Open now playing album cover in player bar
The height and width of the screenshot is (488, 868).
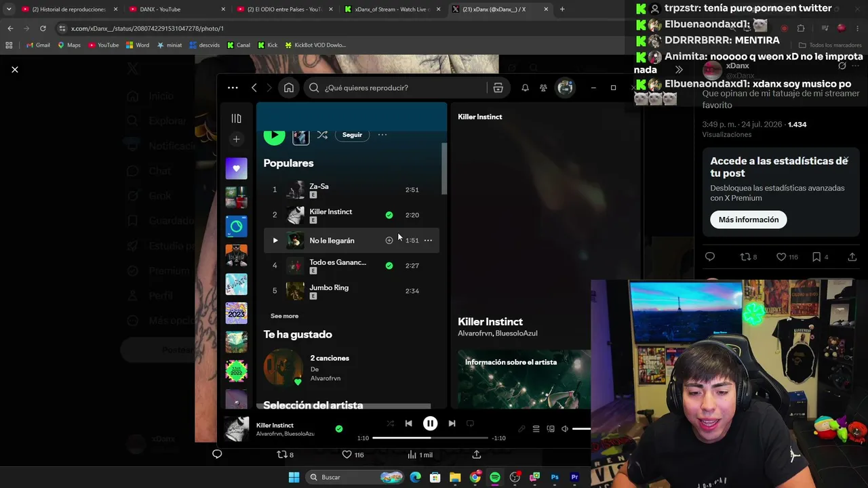click(237, 429)
